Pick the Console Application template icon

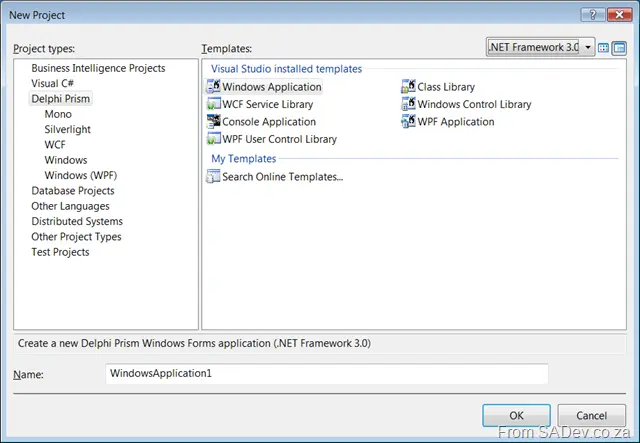[213, 122]
